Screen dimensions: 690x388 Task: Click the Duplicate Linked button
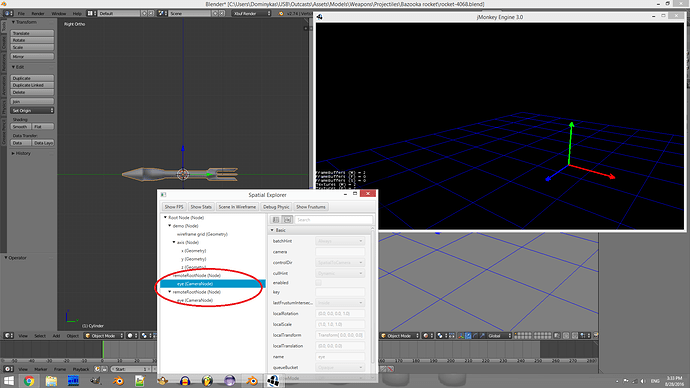(32, 85)
